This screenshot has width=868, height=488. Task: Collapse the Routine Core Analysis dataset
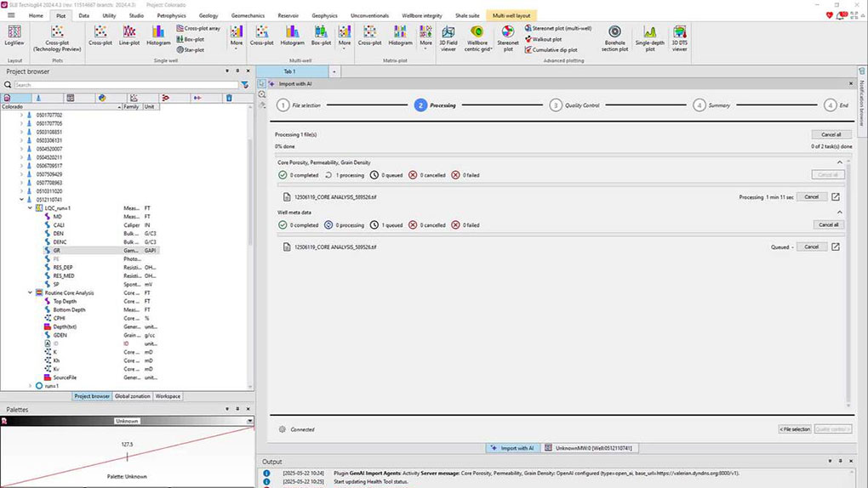[30, 292]
